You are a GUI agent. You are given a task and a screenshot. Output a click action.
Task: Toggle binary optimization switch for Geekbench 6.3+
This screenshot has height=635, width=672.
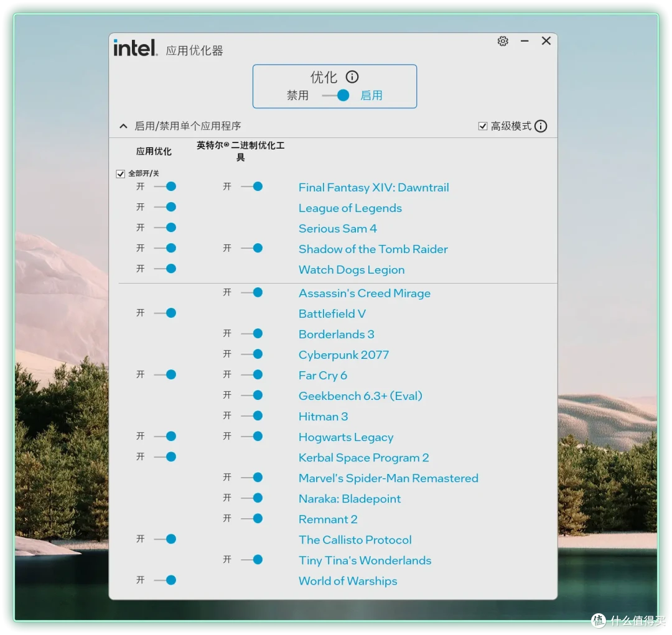252,396
